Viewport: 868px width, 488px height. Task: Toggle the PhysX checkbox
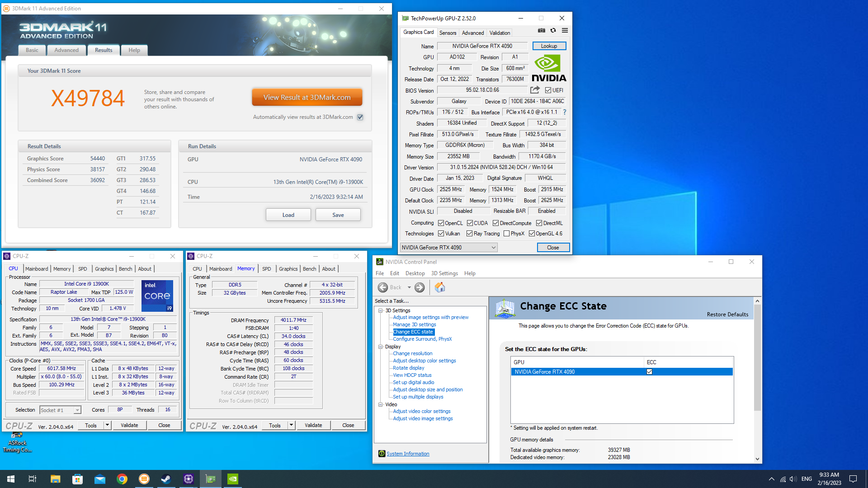pos(506,234)
